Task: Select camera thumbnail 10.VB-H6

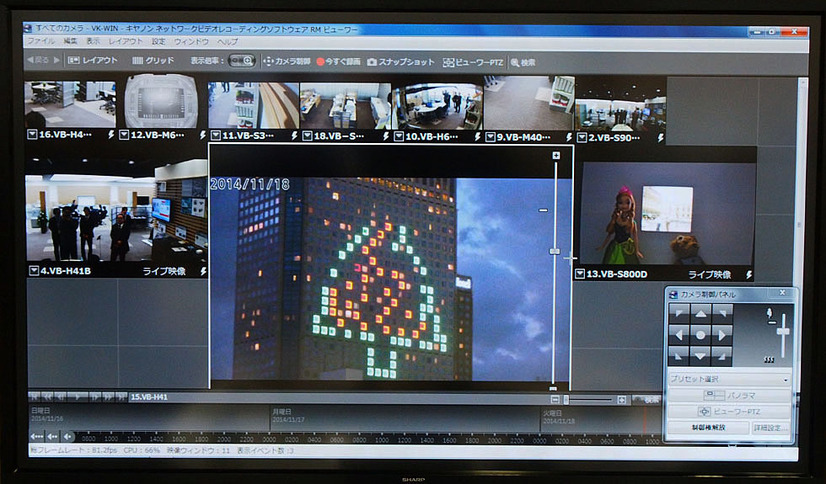Action: click(437, 106)
